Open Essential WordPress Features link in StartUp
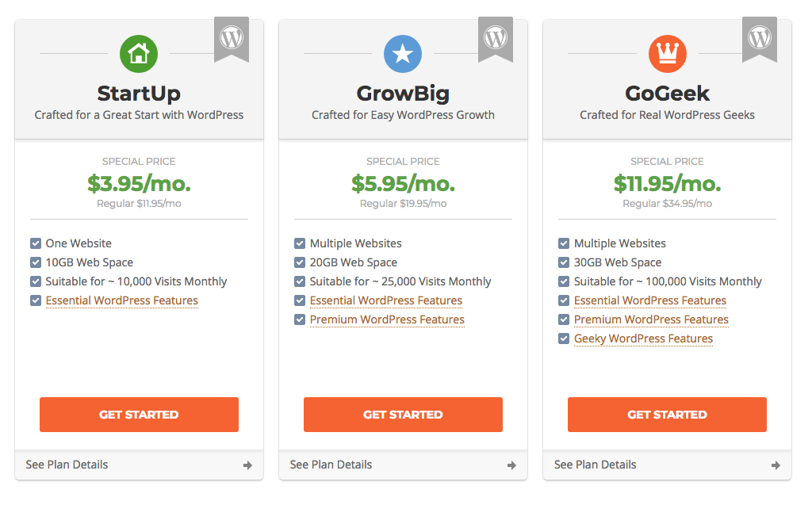This screenshot has width=812, height=505. [x=121, y=301]
